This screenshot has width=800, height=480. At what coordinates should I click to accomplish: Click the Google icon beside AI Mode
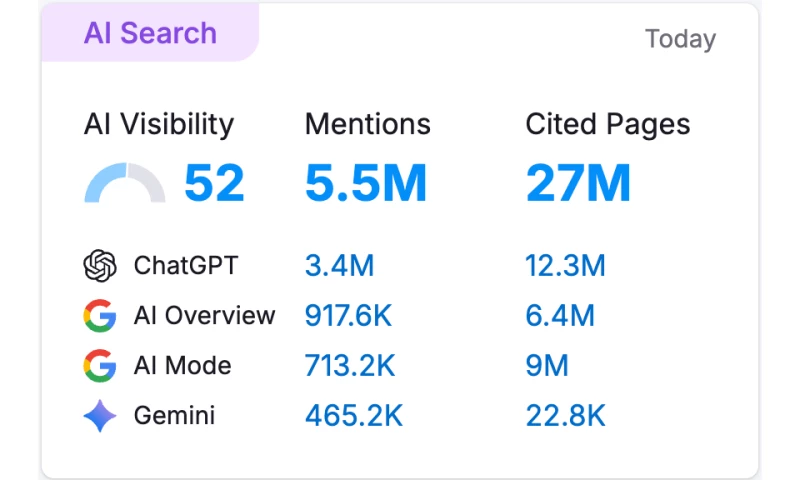[100, 366]
